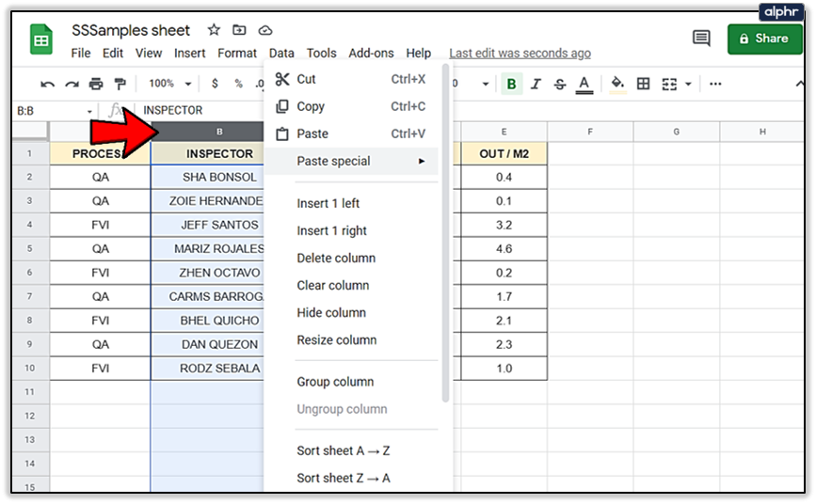816x504 pixels.
Task: Open the 100% zoom dropdown
Action: point(168,84)
